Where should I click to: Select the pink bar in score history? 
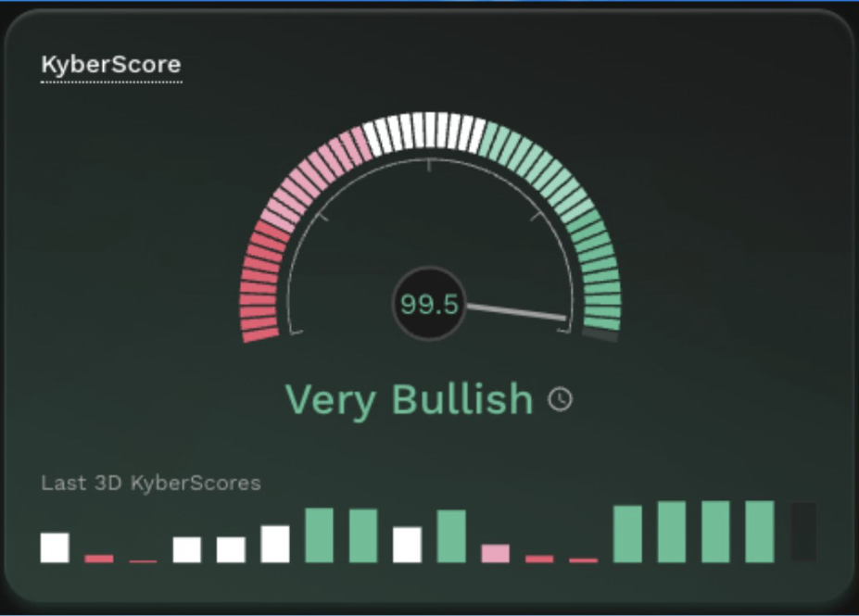[496, 554]
